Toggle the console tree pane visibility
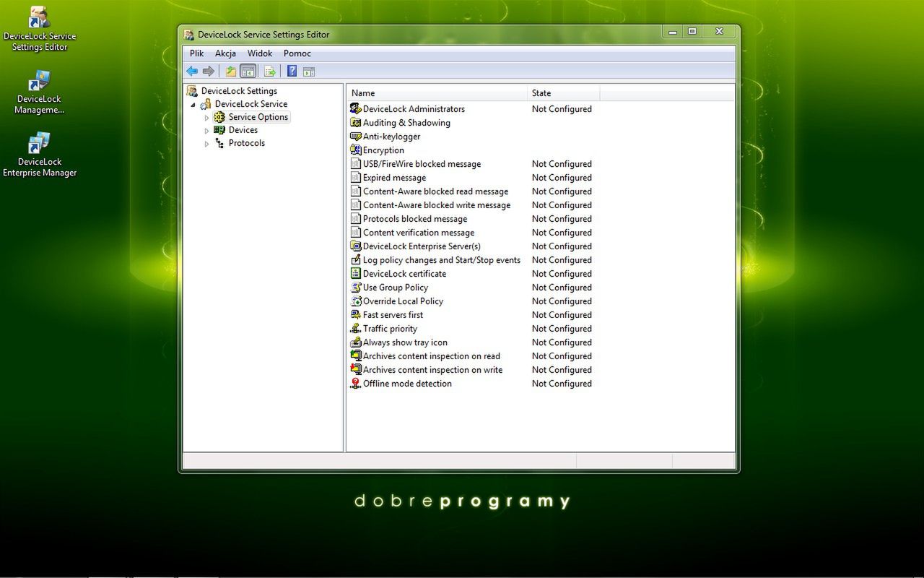Screen dimensions: 924x578 tap(248, 70)
